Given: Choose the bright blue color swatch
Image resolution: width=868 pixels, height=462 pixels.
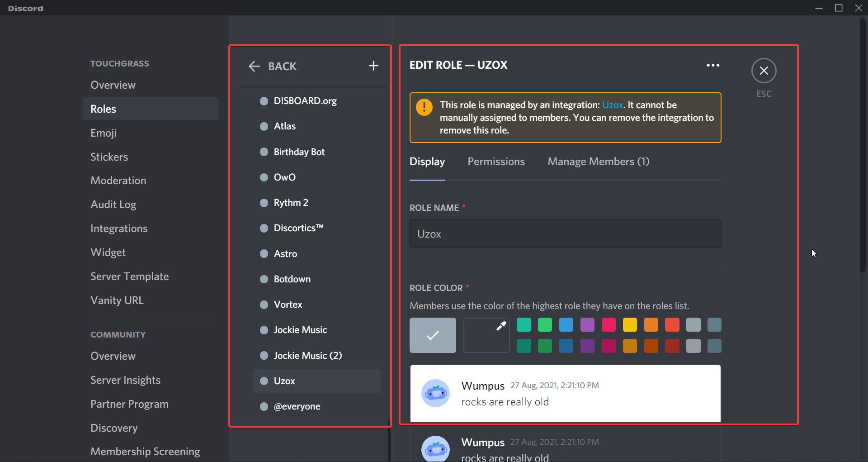Looking at the screenshot, I should pos(566,325).
